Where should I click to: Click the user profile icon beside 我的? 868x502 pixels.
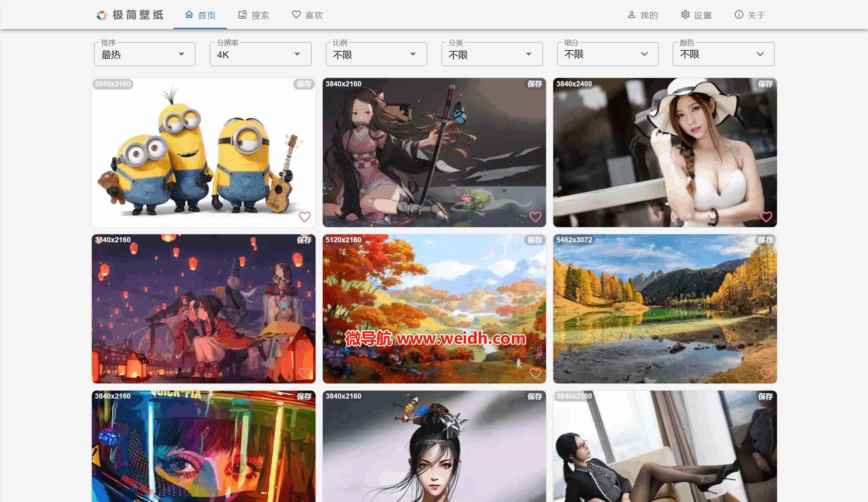[x=632, y=15]
